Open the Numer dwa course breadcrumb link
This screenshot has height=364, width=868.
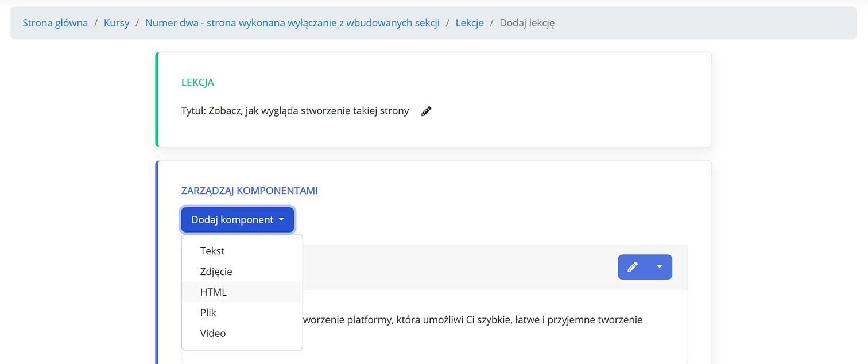[x=292, y=23]
